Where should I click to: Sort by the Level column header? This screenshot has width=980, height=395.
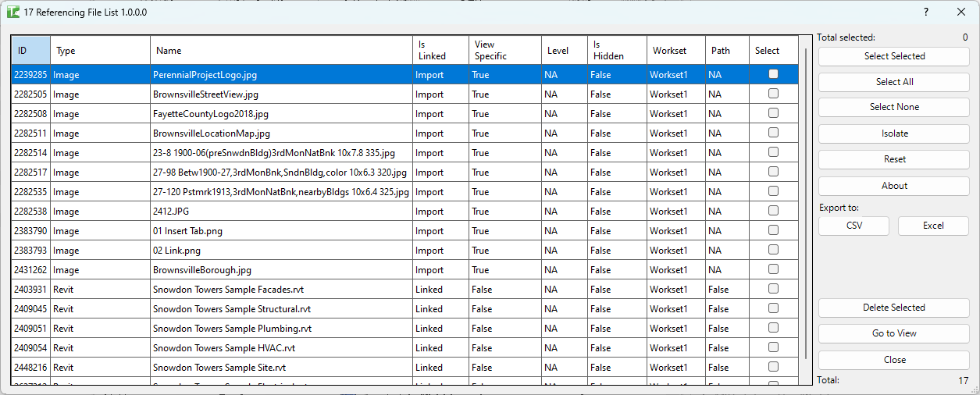(x=565, y=50)
